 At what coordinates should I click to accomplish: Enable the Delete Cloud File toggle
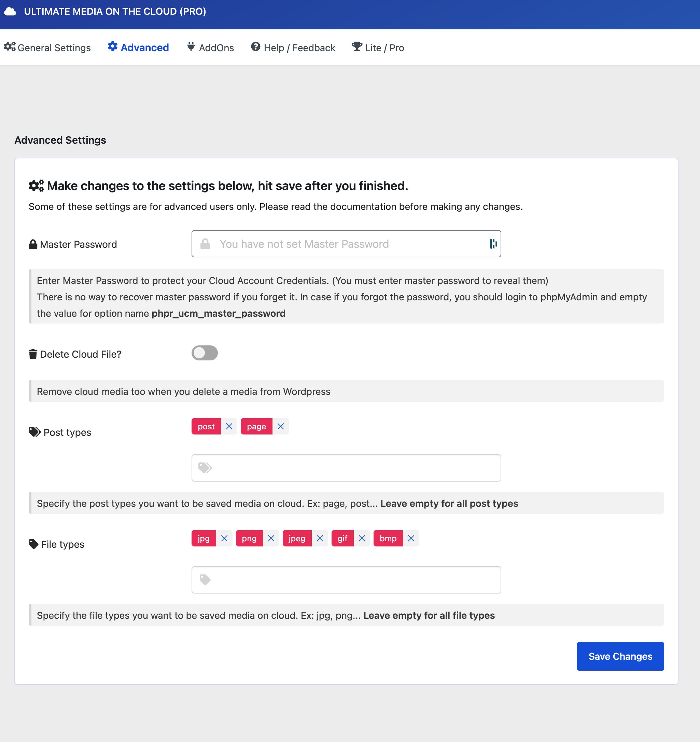tap(205, 353)
